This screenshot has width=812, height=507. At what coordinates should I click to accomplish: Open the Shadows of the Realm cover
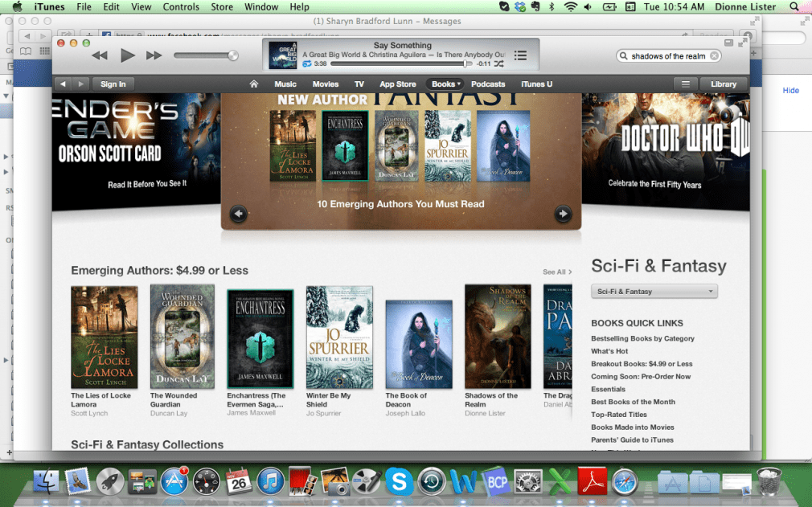pyautogui.click(x=498, y=337)
